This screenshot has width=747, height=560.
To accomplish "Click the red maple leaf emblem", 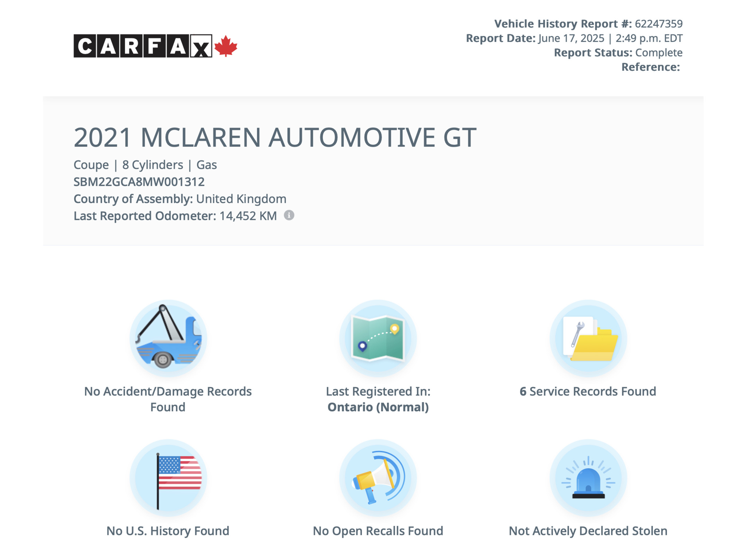I will pos(226,46).
